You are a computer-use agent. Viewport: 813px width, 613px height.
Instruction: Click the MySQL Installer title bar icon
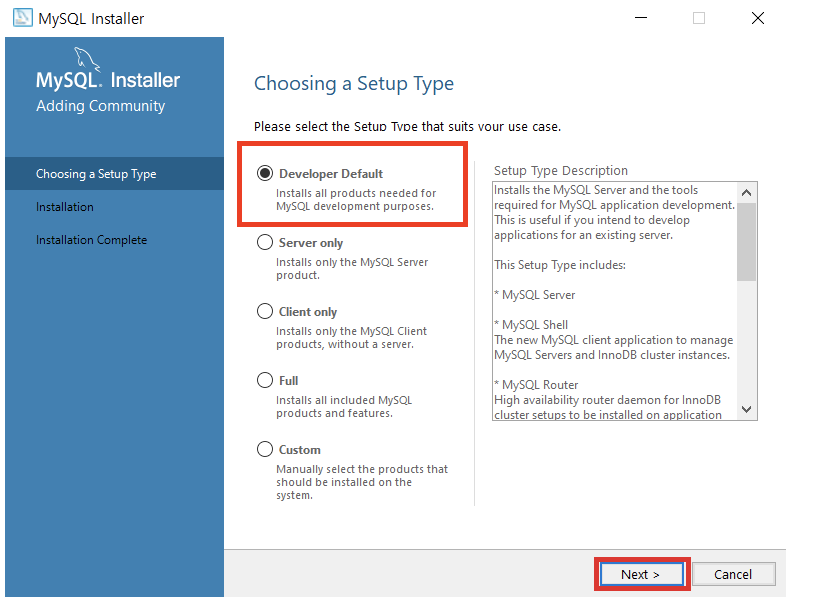coord(22,18)
